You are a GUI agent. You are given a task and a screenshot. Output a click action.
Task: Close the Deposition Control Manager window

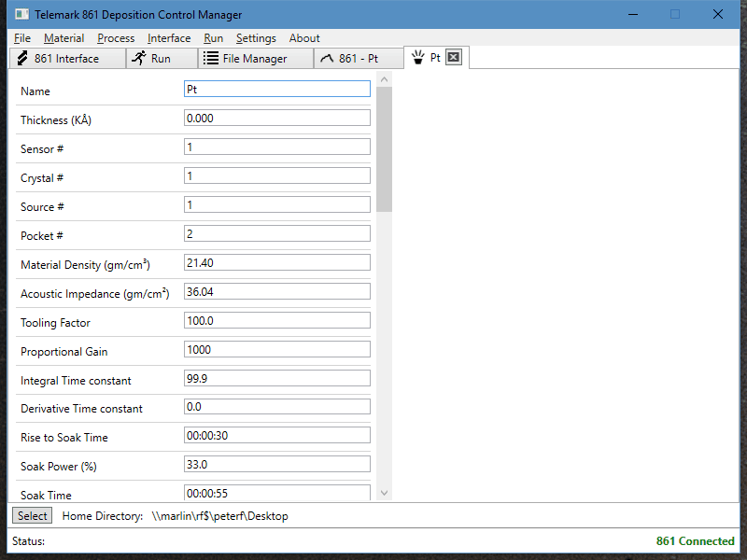(x=718, y=14)
